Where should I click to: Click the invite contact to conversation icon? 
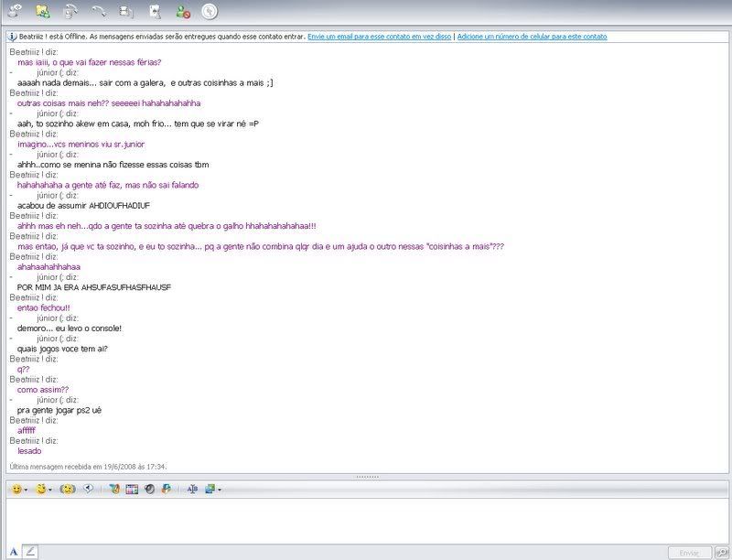click(15, 12)
